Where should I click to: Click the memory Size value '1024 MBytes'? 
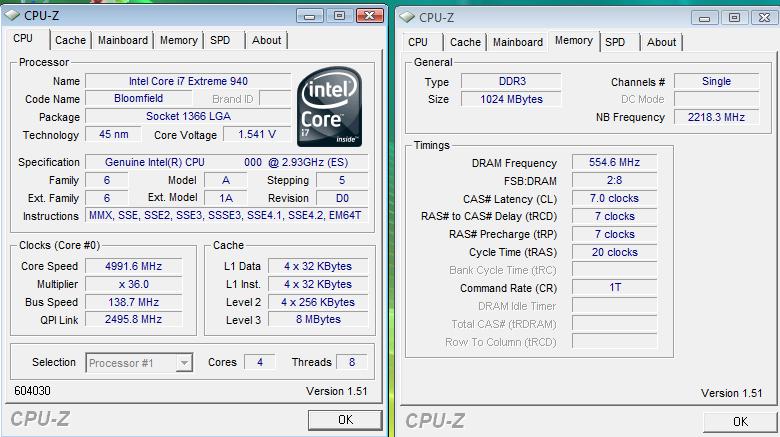tap(511, 99)
